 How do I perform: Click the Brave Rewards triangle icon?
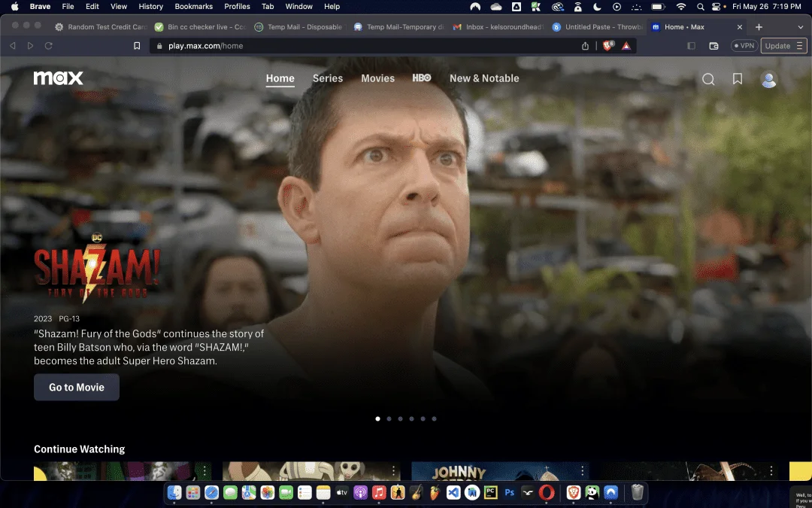(x=626, y=46)
